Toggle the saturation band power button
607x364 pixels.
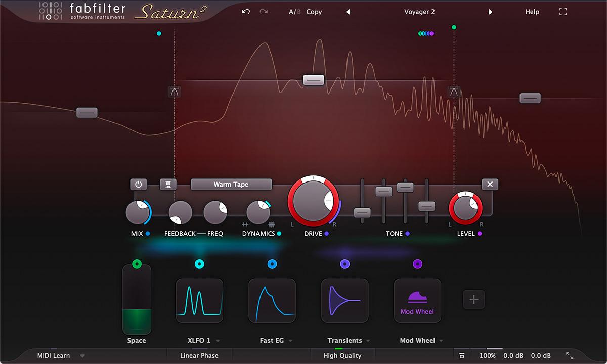pos(138,184)
